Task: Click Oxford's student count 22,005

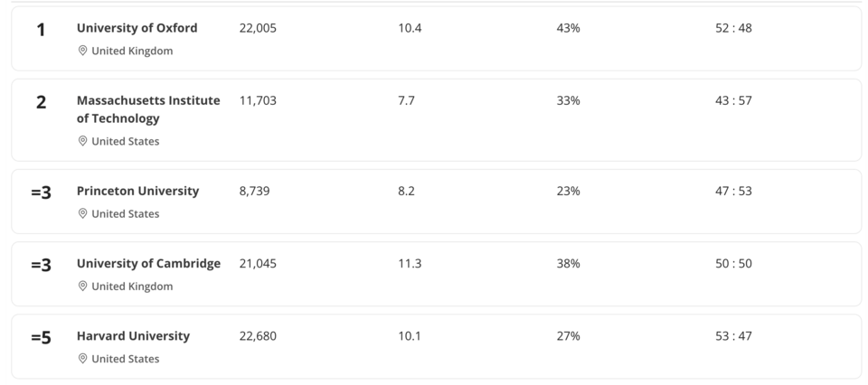Action: [258, 28]
